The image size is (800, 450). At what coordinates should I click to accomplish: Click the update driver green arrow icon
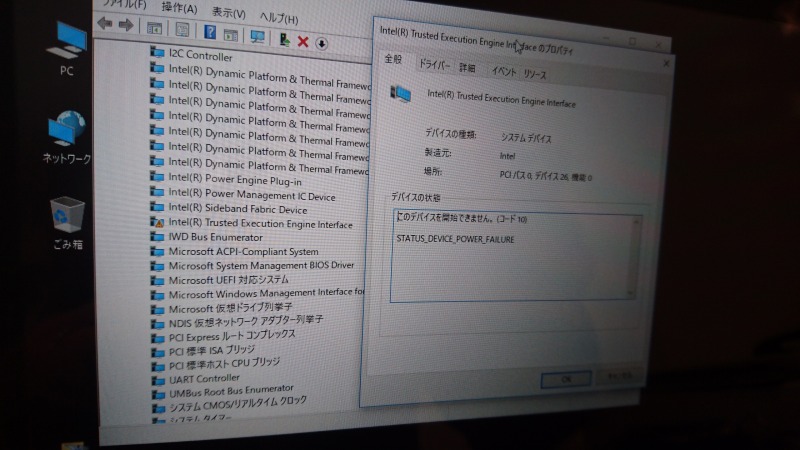[284, 39]
